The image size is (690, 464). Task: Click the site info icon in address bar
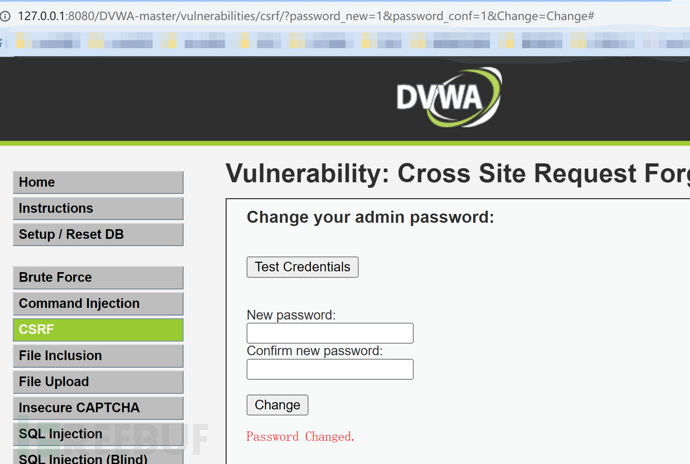pyautogui.click(x=5, y=17)
